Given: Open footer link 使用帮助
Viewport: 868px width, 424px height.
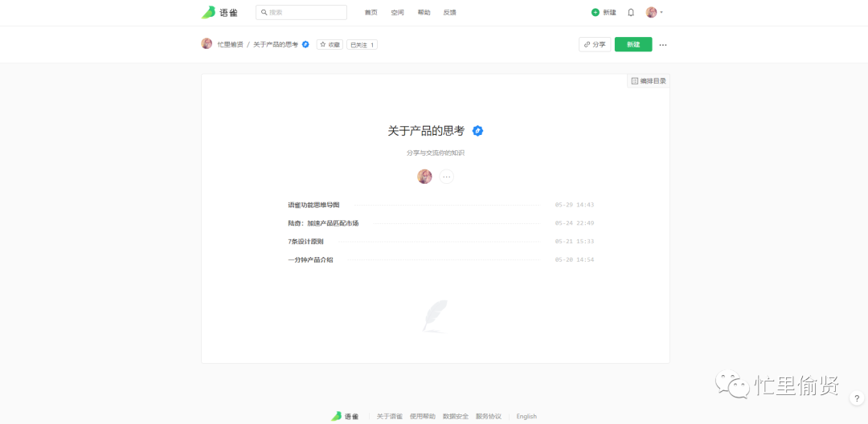Looking at the screenshot, I should (x=423, y=416).
